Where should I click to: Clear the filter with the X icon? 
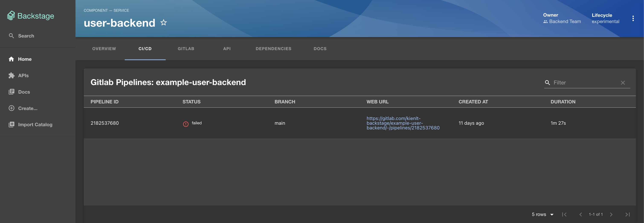coord(622,83)
